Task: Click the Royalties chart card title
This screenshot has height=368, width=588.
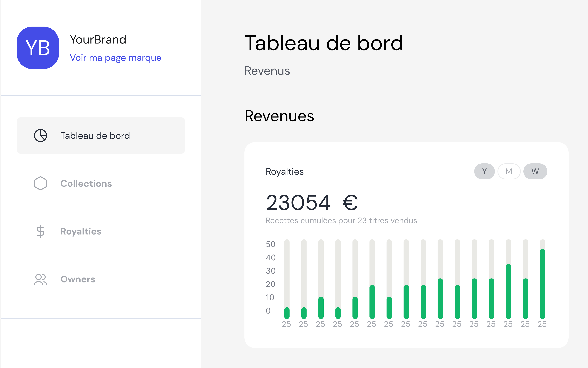Action: 284,172
